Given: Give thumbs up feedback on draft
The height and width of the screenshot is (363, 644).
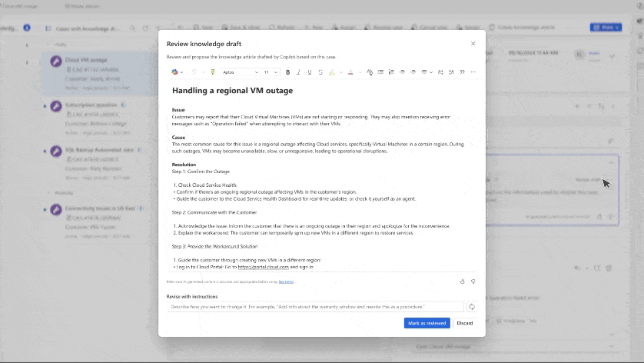Looking at the screenshot, I should pos(462,281).
